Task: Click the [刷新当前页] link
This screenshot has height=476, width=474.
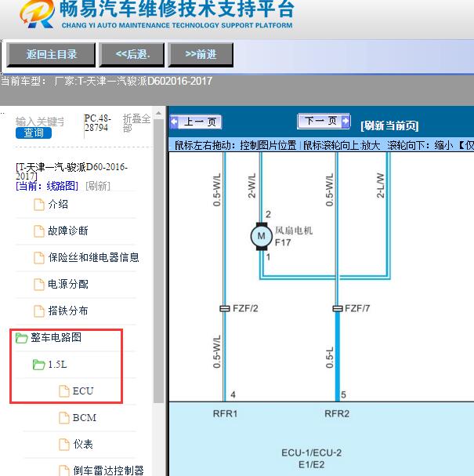Action: point(389,125)
